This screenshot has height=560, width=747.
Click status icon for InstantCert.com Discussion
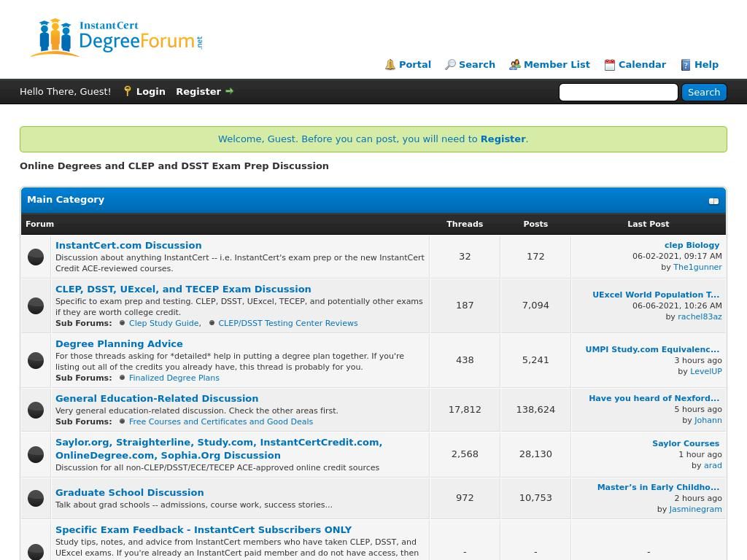point(36,257)
